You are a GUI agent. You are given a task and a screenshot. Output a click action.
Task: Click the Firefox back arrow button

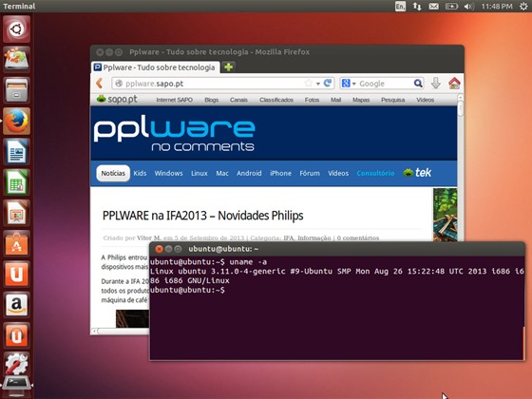click(x=100, y=84)
